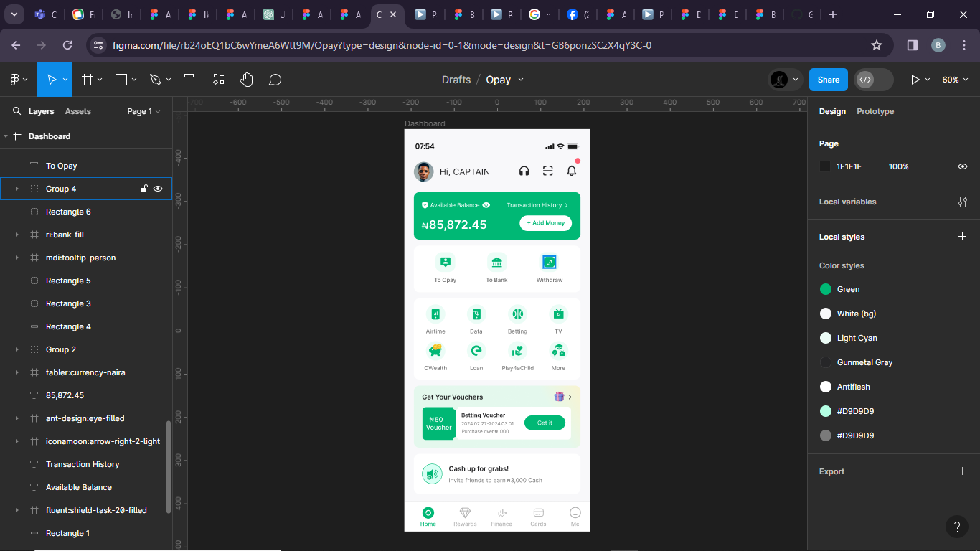Expand the mdi:tooltip-person layer

[x=17, y=258]
